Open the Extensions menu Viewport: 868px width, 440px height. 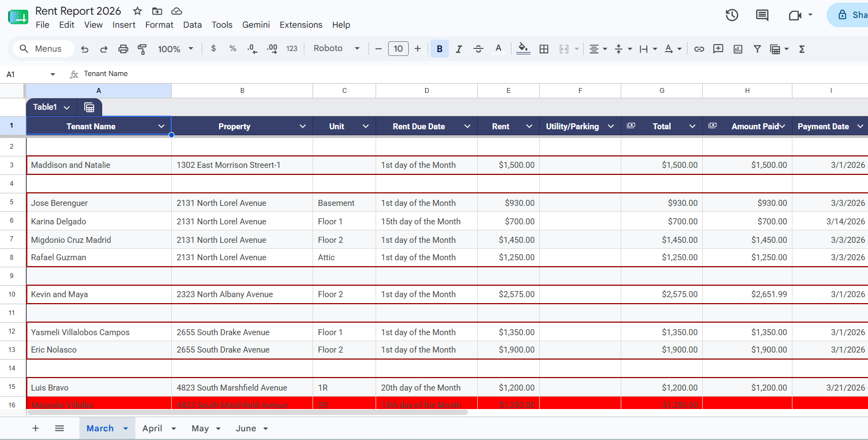click(x=301, y=25)
